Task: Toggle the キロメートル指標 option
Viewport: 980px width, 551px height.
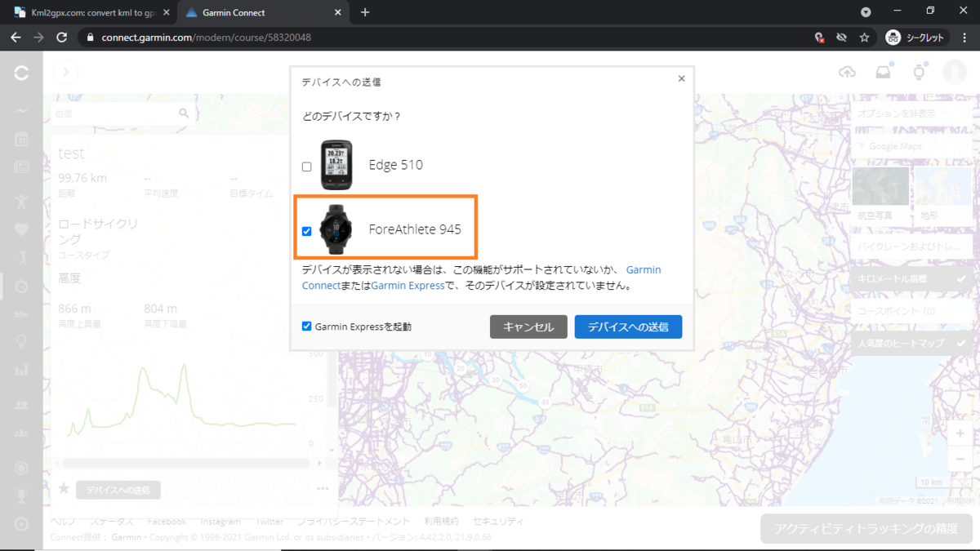Action: click(x=911, y=279)
